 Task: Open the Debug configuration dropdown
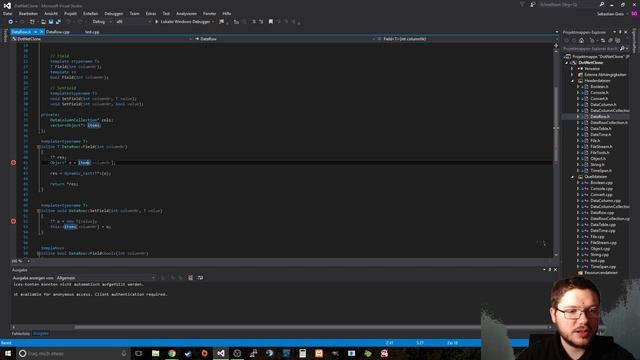pyautogui.click(x=102, y=22)
